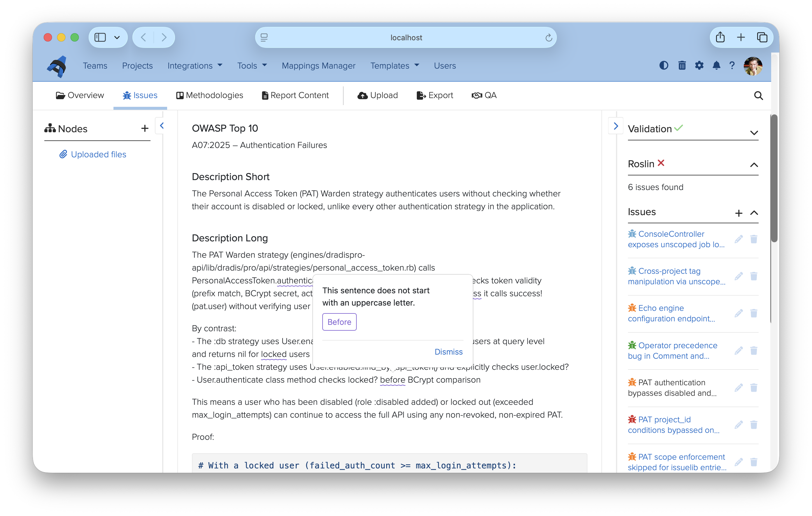Delete the Operator precedence bug issue
The width and height of the screenshot is (812, 516).
click(754, 351)
